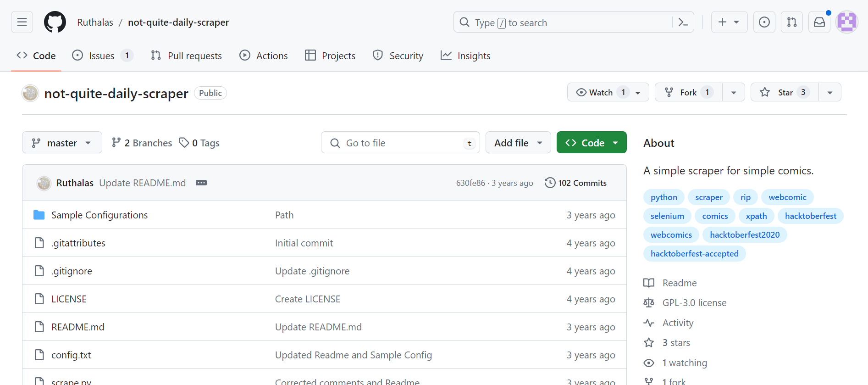
Task: Expand commit message ellipsis details
Action: tap(201, 183)
